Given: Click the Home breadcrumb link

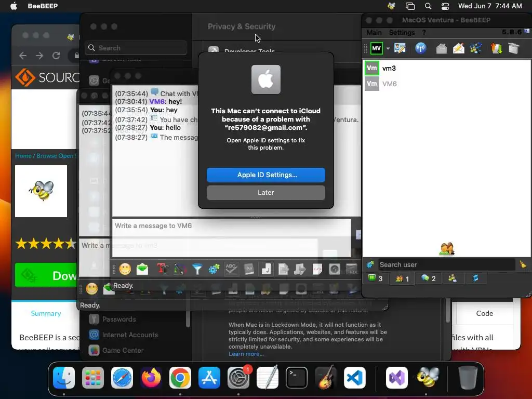Looking at the screenshot, I should pos(23,156).
